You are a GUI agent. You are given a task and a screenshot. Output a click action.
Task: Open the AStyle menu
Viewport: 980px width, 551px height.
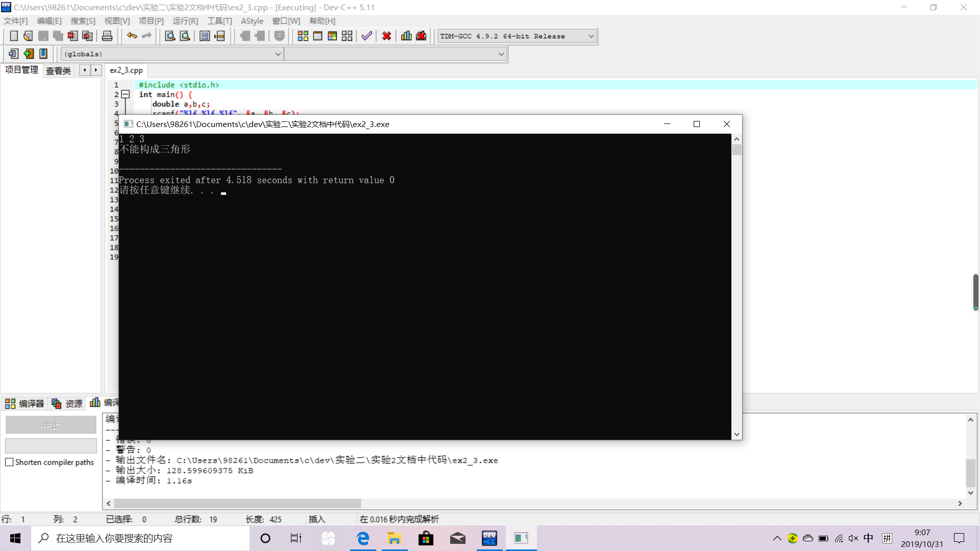pos(252,21)
